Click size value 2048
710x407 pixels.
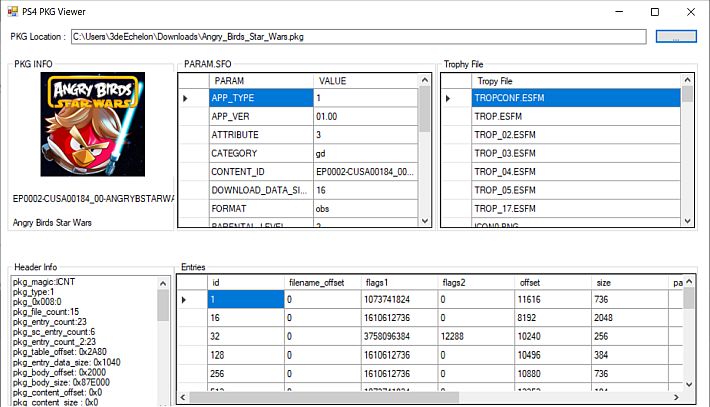630,318
